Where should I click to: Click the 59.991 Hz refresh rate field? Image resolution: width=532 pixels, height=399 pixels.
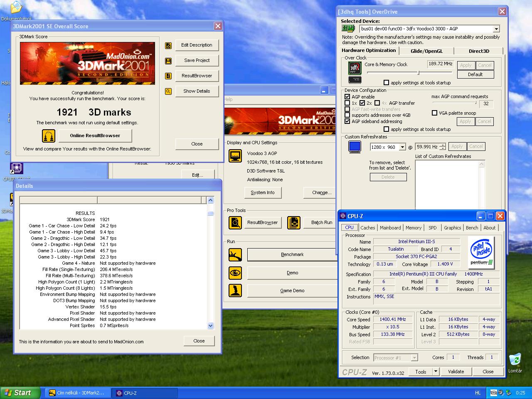427,147
